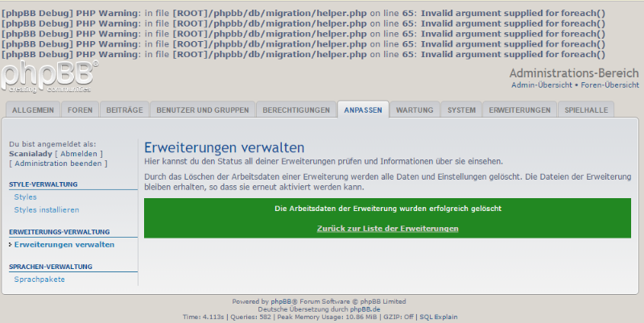This screenshot has width=644, height=323.
Task: Open Sprachpakete in sidebar
Action: click(39, 279)
